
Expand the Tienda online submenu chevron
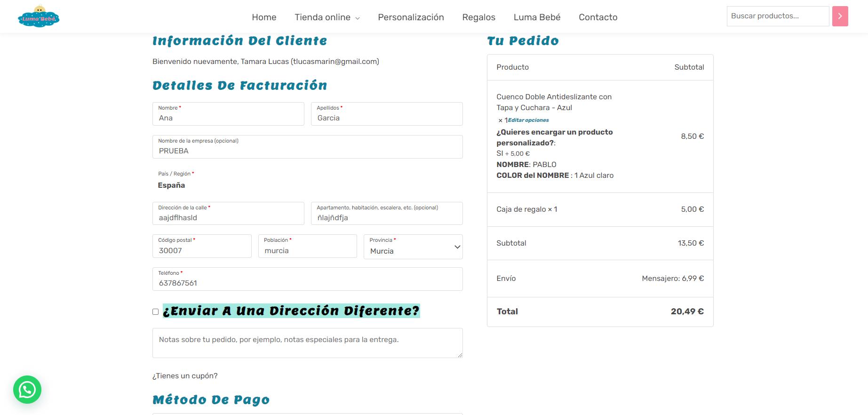pos(358,18)
